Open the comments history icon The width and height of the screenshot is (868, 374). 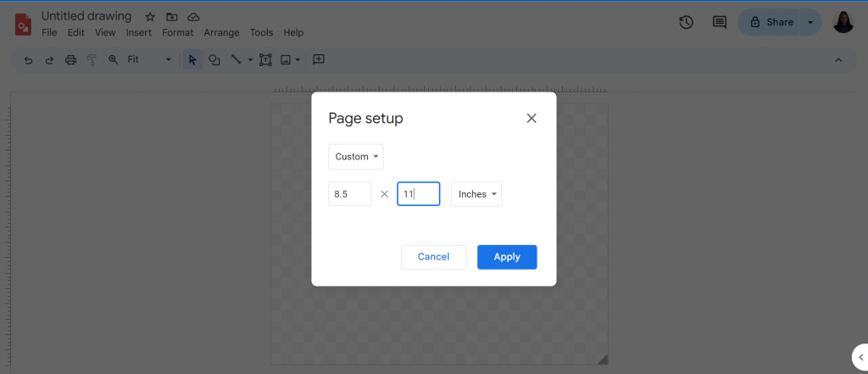(719, 22)
